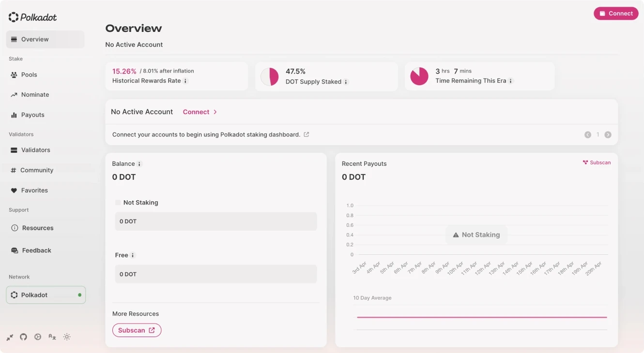Click the Not Staking 0 DOT bar
This screenshot has width=644, height=353.
pyautogui.click(x=216, y=221)
